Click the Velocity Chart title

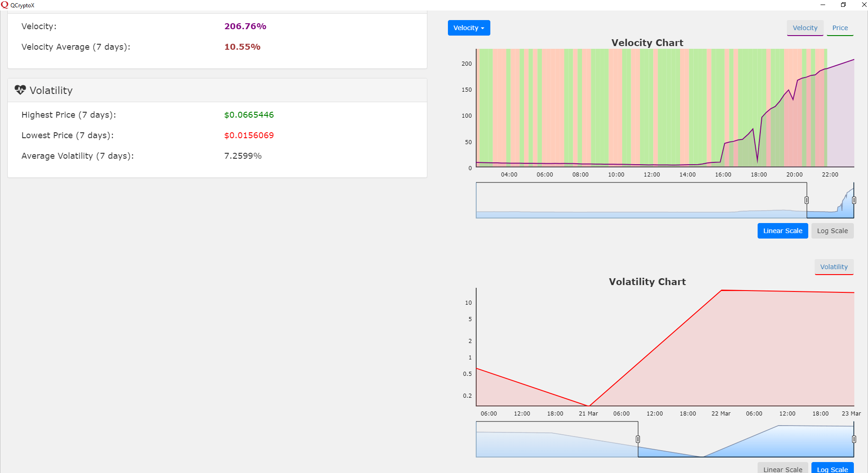[x=647, y=43]
